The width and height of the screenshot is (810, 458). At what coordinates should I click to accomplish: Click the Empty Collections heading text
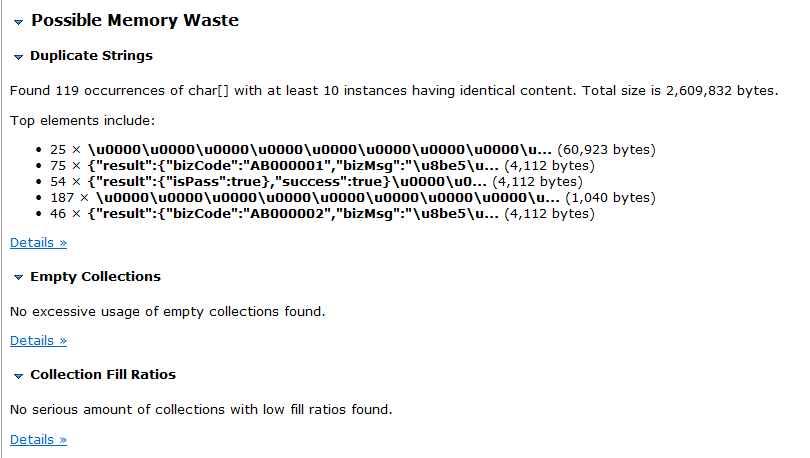[96, 277]
